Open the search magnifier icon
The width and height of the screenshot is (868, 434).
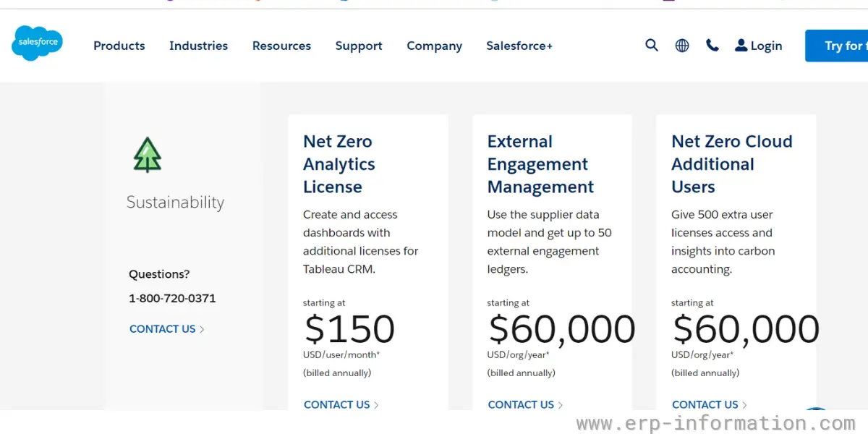tap(652, 46)
